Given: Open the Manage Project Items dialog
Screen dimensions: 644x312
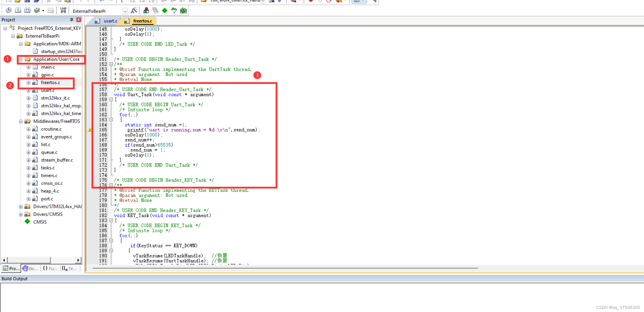Looking at the screenshot, I should point(146,11).
